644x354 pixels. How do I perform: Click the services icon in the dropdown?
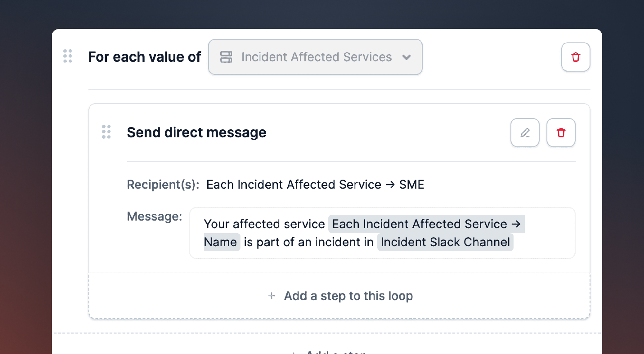[226, 57]
